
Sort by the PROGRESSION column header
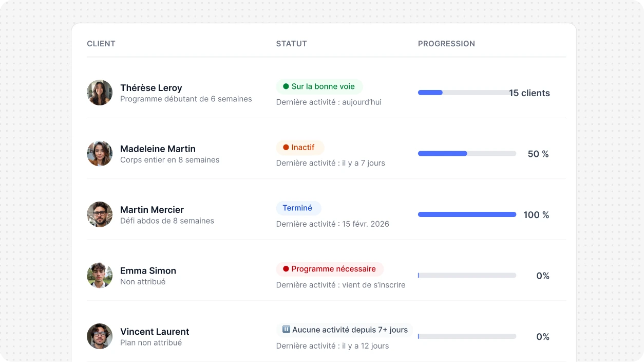coord(446,44)
